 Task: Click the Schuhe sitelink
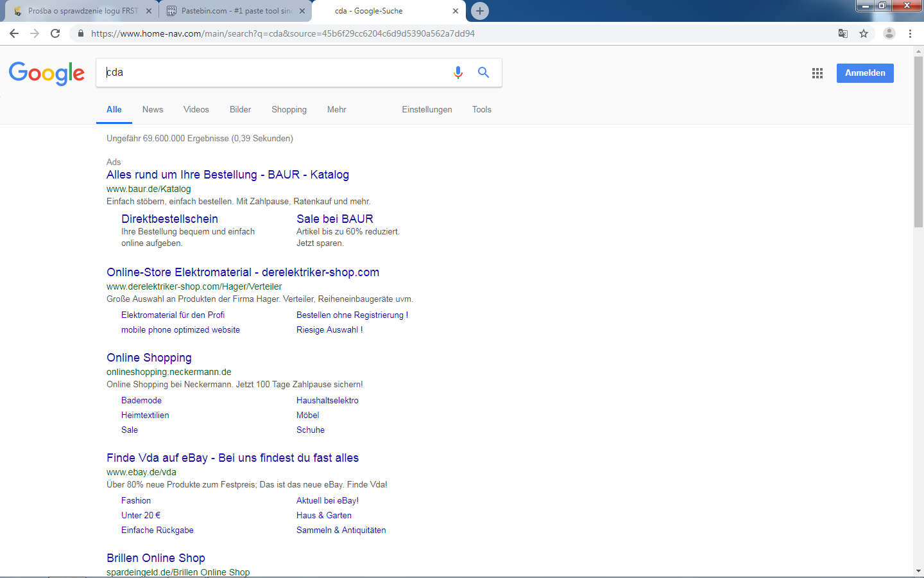[x=311, y=430]
